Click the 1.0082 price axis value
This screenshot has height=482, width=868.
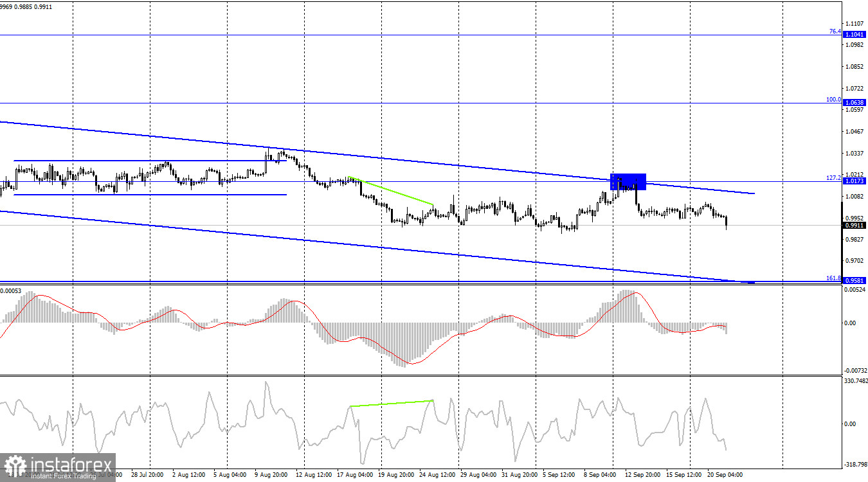coord(854,196)
